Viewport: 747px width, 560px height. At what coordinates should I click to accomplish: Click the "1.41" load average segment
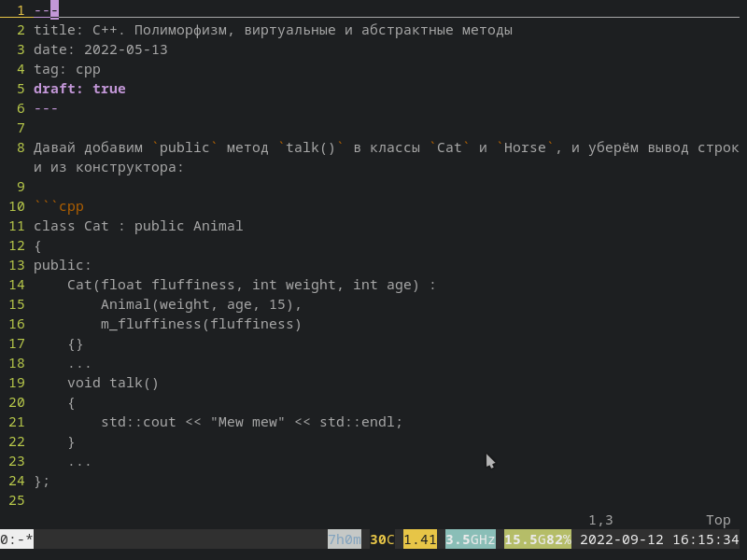pos(419,539)
